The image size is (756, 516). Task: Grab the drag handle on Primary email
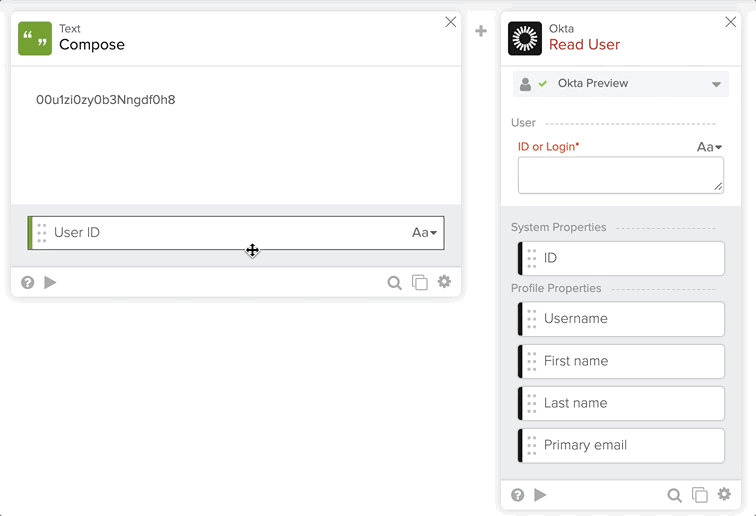pyautogui.click(x=531, y=446)
